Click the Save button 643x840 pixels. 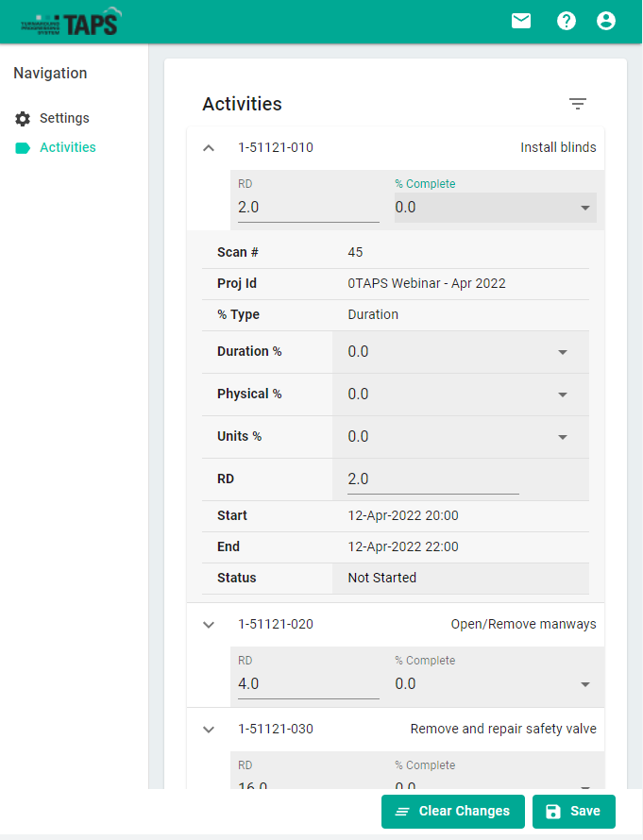[x=573, y=812]
